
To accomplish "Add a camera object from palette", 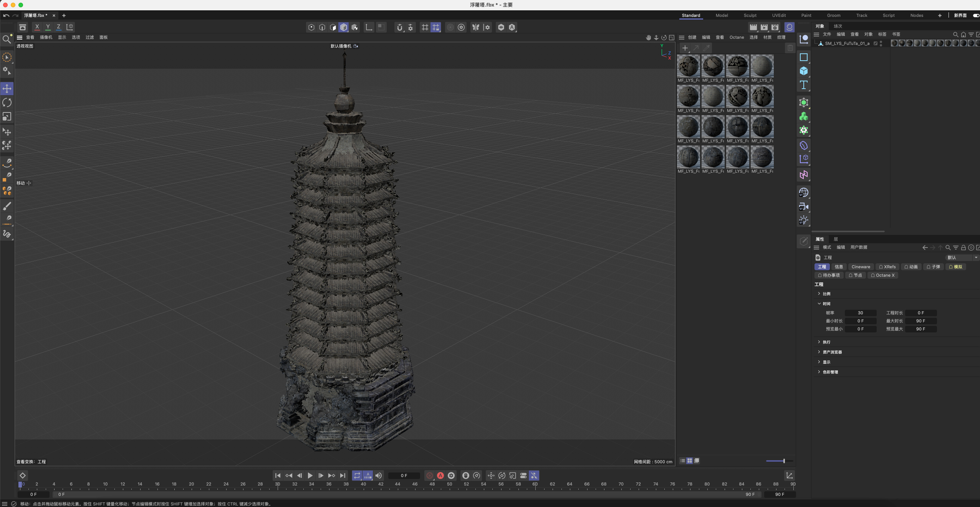I will [x=803, y=206].
